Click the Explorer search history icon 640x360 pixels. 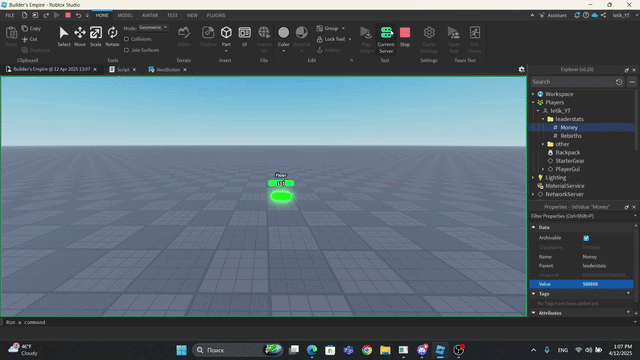619,82
